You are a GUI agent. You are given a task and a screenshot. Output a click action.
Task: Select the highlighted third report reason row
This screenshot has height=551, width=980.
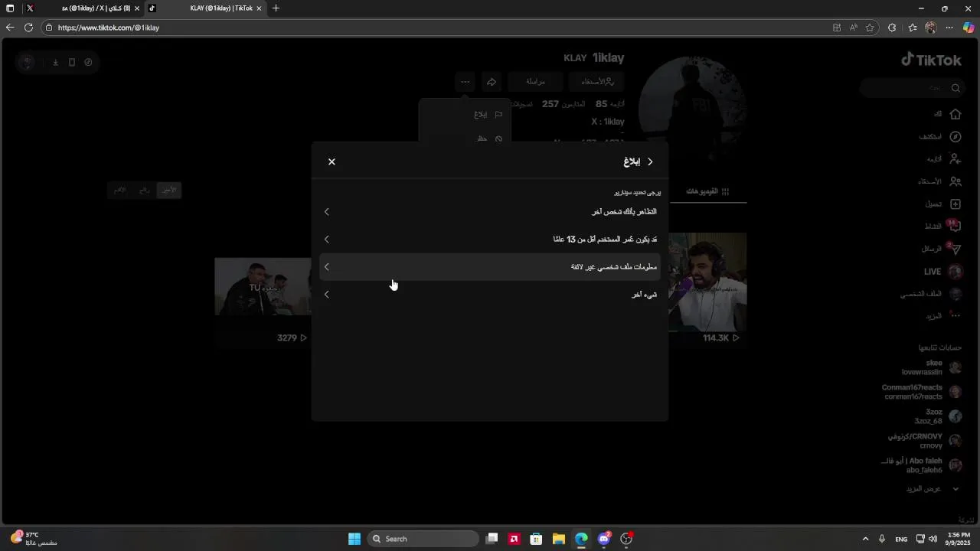tap(490, 266)
